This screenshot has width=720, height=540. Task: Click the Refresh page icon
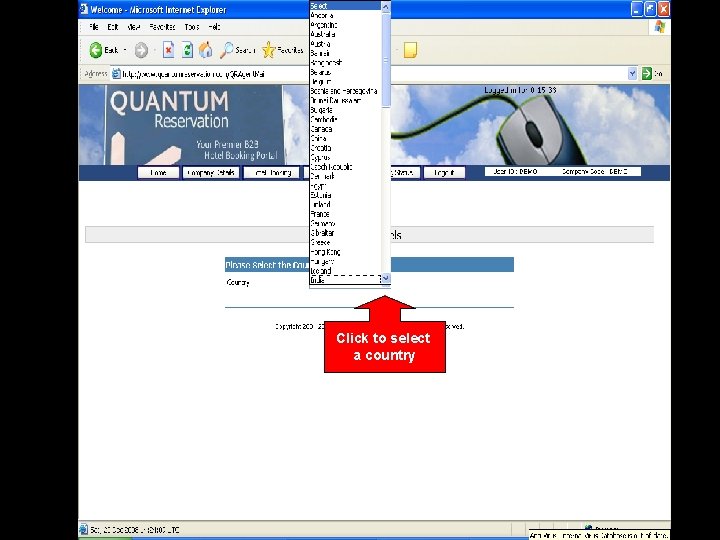(187, 50)
